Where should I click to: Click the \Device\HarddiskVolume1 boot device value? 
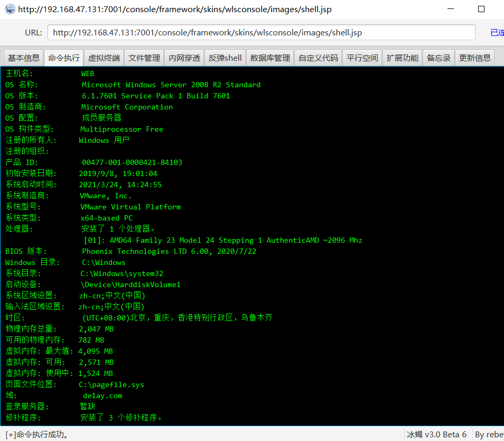pos(130,284)
